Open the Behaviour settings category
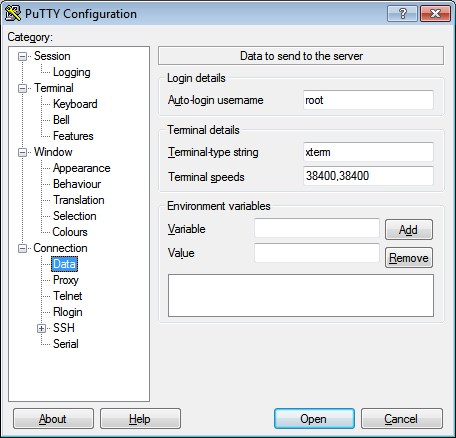The image size is (456, 438). (x=77, y=184)
